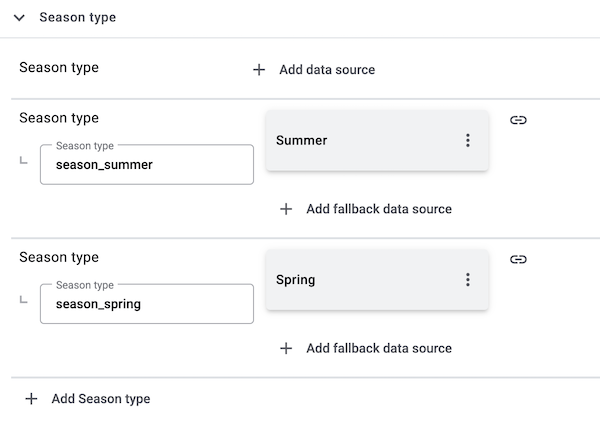Click the plus icon beside Add data source

(259, 70)
